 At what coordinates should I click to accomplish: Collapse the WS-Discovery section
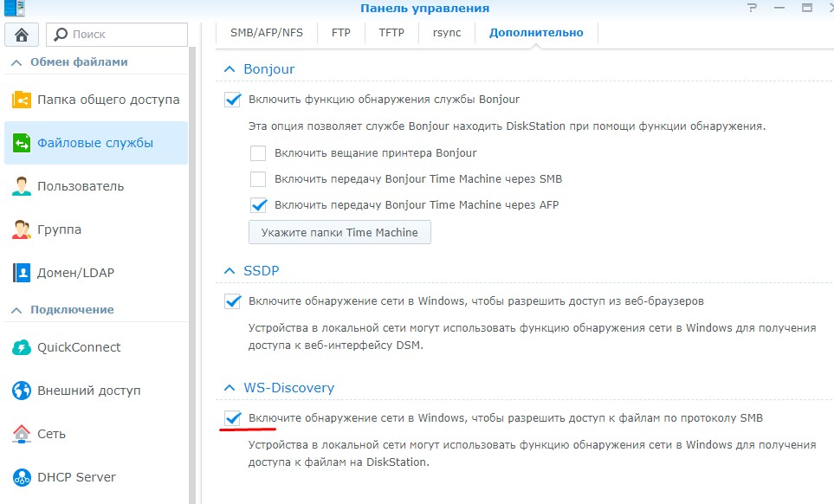(230, 388)
